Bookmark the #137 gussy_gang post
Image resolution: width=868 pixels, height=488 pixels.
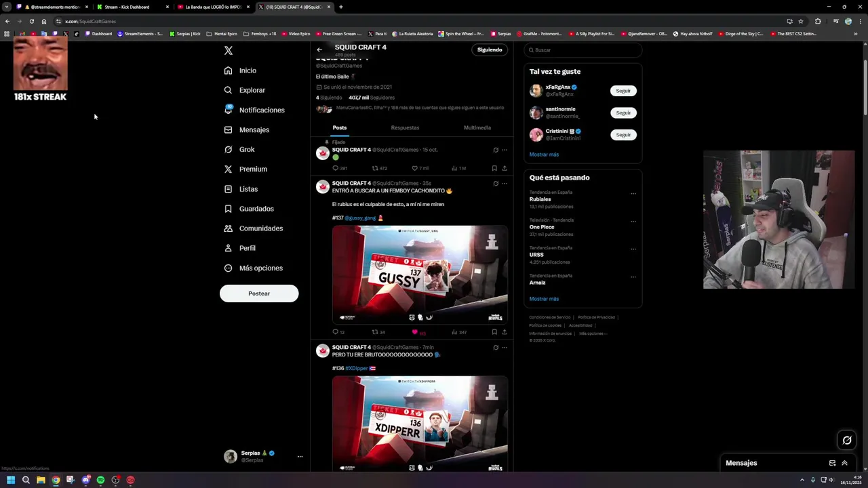point(494,332)
